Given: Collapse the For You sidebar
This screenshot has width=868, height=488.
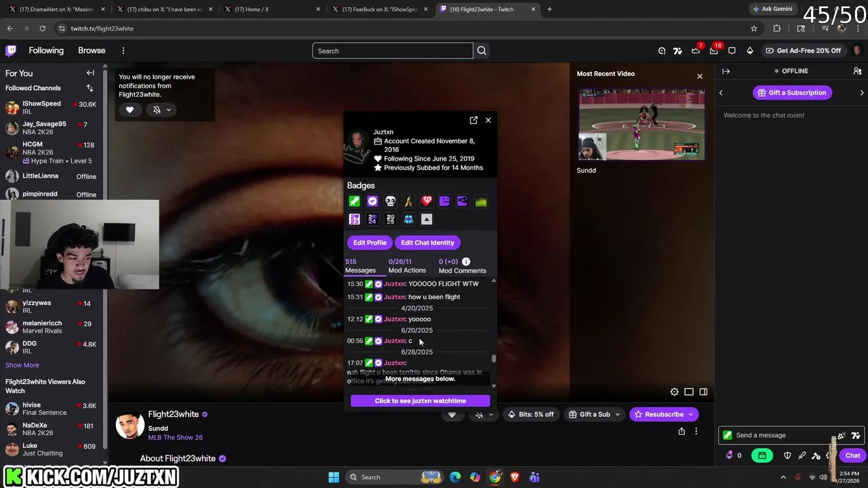Looking at the screenshot, I should [x=90, y=73].
